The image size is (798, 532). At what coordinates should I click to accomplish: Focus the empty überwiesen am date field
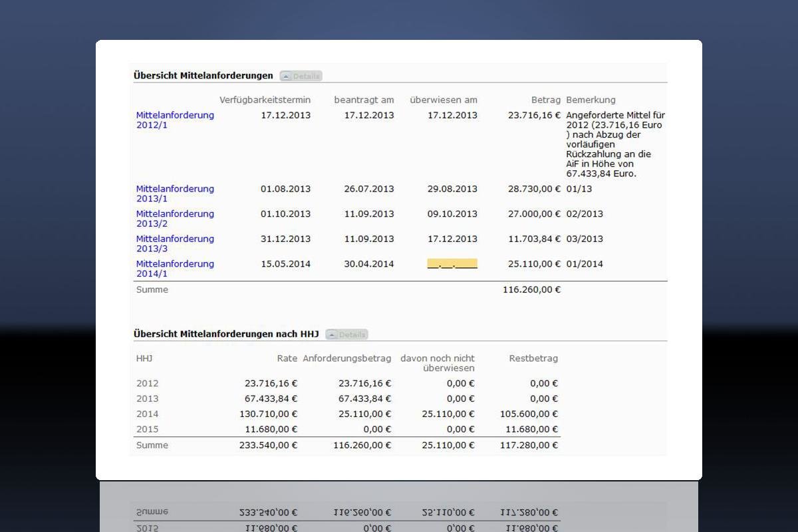click(x=452, y=264)
